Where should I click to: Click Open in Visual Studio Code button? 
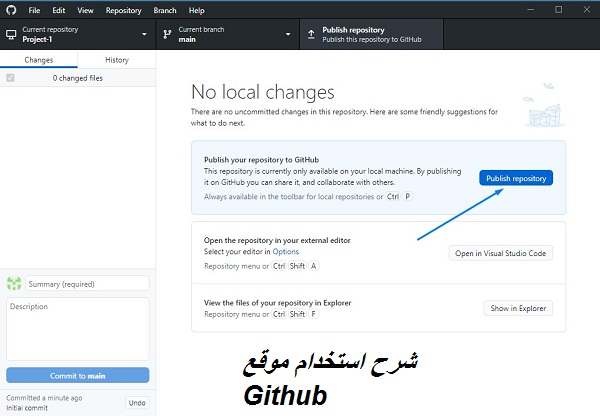click(x=501, y=253)
